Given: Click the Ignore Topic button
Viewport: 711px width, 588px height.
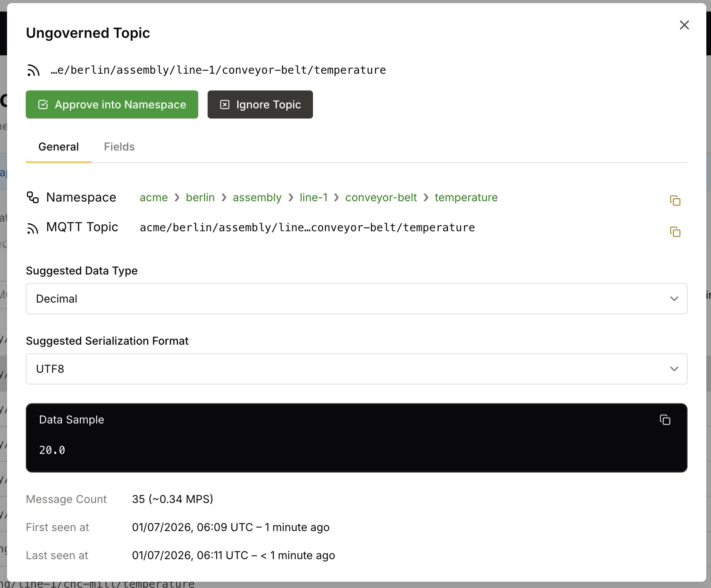Looking at the screenshot, I should (x=260, y=104).
